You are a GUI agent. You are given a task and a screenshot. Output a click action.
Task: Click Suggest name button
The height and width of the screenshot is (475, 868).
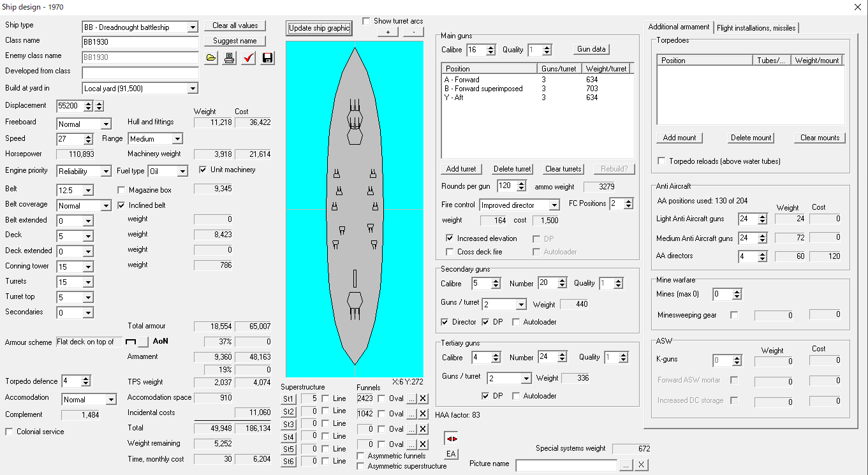tap(235, 41)
